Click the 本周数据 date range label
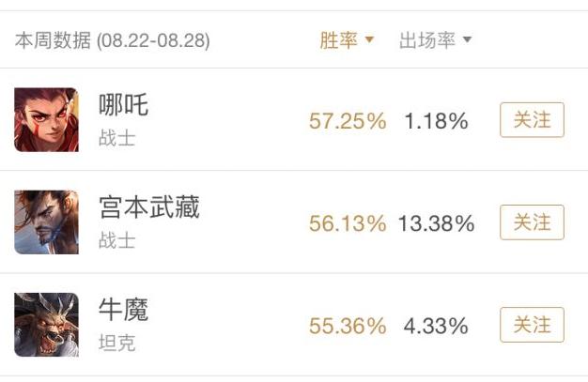Screen dimensions: 588x382 (x=113, y=40)
